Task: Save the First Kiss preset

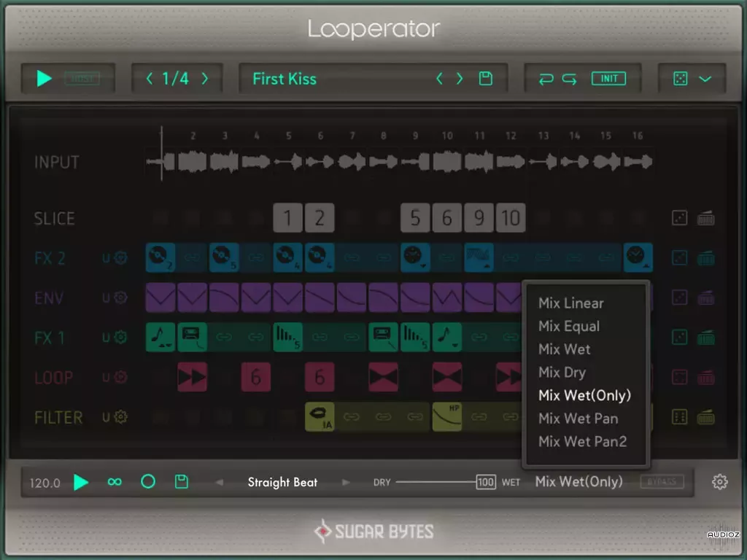Action: tap(485, 79)
